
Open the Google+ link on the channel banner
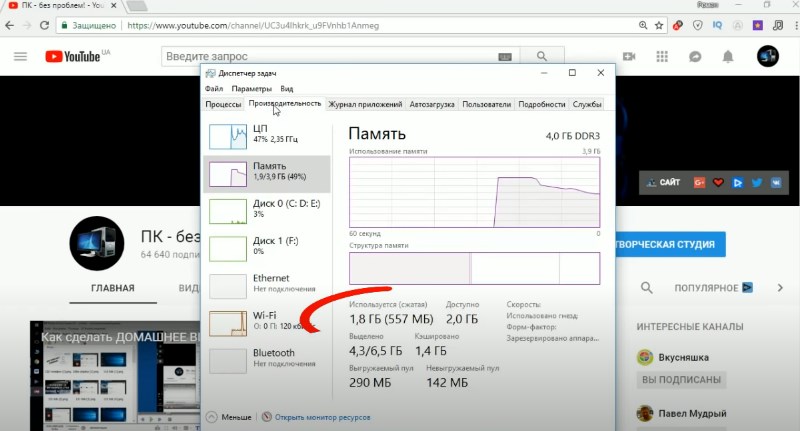[x=699, y=183]
